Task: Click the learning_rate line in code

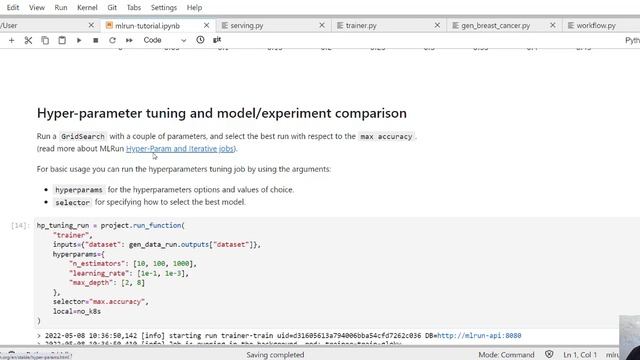Action: [129, 273]
